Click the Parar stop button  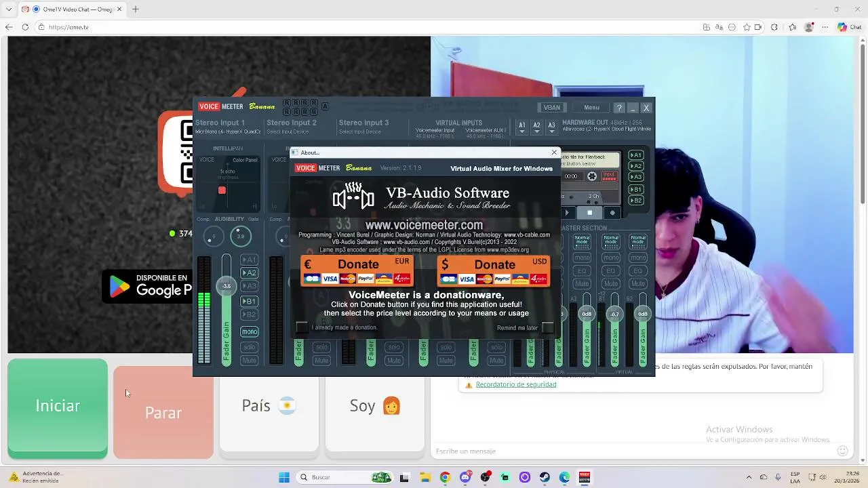163,413
